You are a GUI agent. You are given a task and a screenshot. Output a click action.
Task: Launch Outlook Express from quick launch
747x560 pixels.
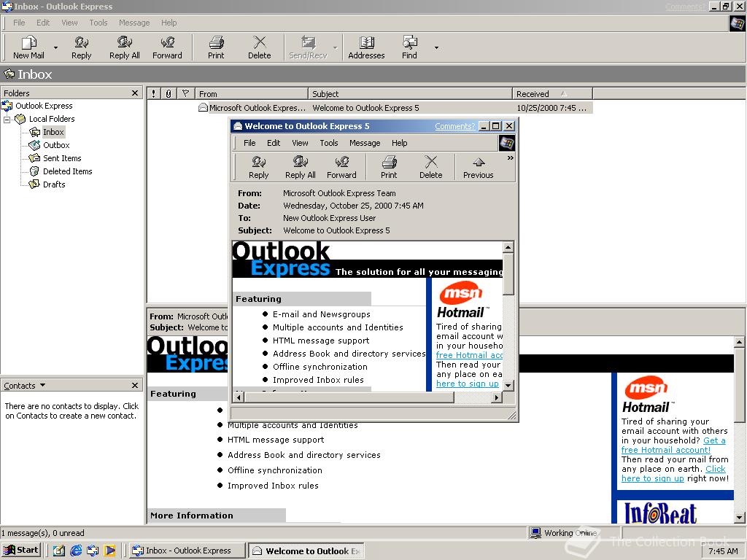(93, 551)
